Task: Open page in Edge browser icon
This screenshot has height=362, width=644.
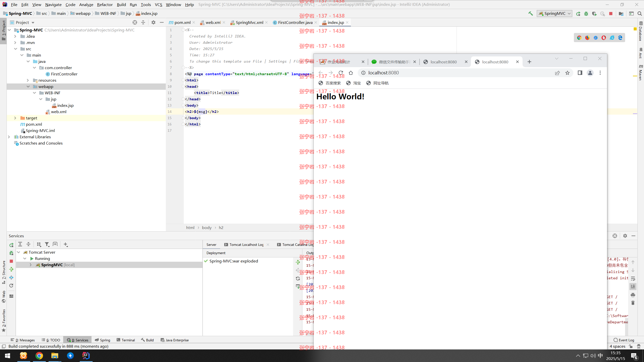Action: coord(620,38)
